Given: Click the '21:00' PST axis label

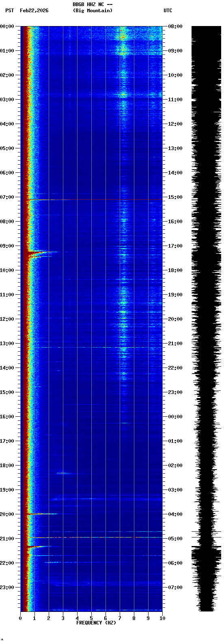Looking at the screenshot, I should 7,539.
